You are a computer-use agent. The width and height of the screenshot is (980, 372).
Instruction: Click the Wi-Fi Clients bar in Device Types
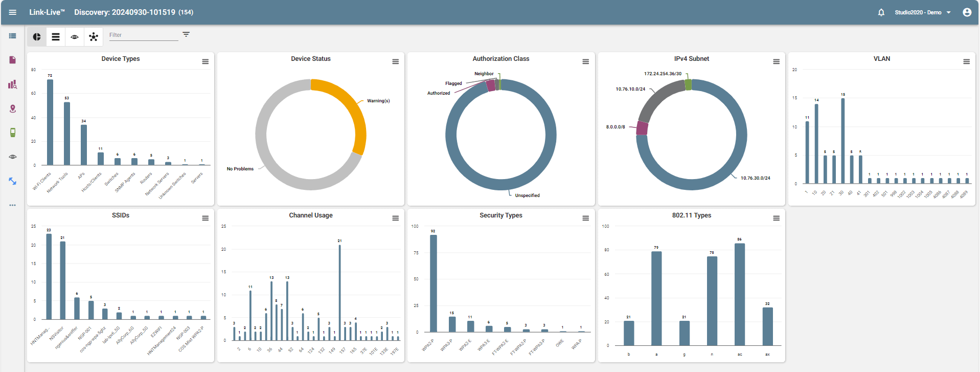coord(50,123)
